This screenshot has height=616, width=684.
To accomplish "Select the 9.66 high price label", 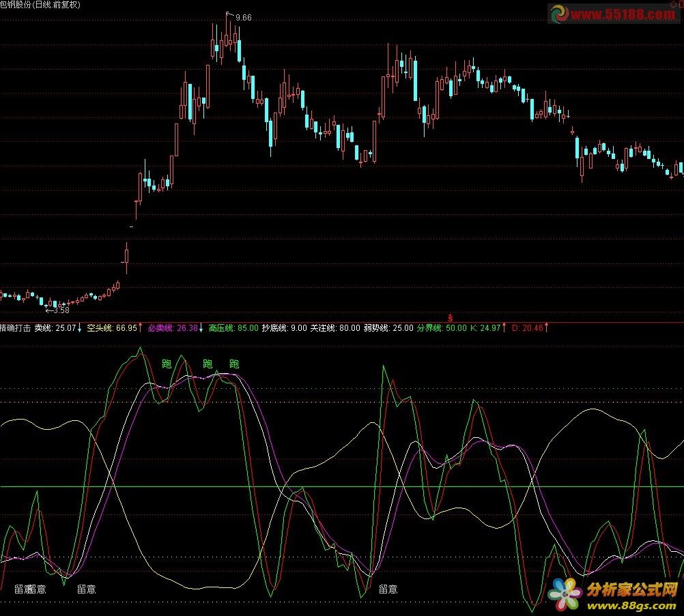I will [x=244, y=18].
